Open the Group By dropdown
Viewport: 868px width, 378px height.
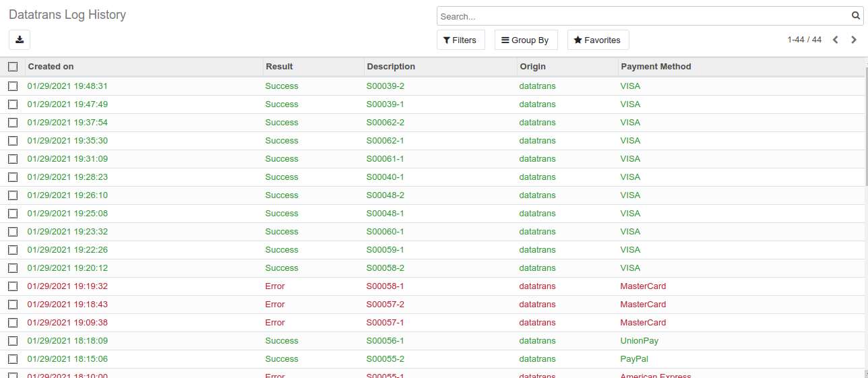[x=526, y=40]
